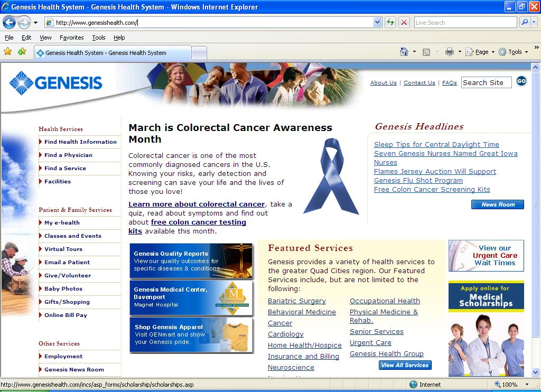Open the Genesis Medical Center Davenport banner
Screen dimensions: 541x392
point(191,298)
